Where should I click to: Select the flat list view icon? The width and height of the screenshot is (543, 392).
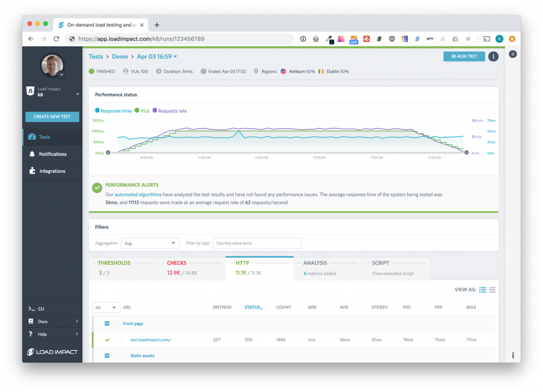(x=492, y=290)
